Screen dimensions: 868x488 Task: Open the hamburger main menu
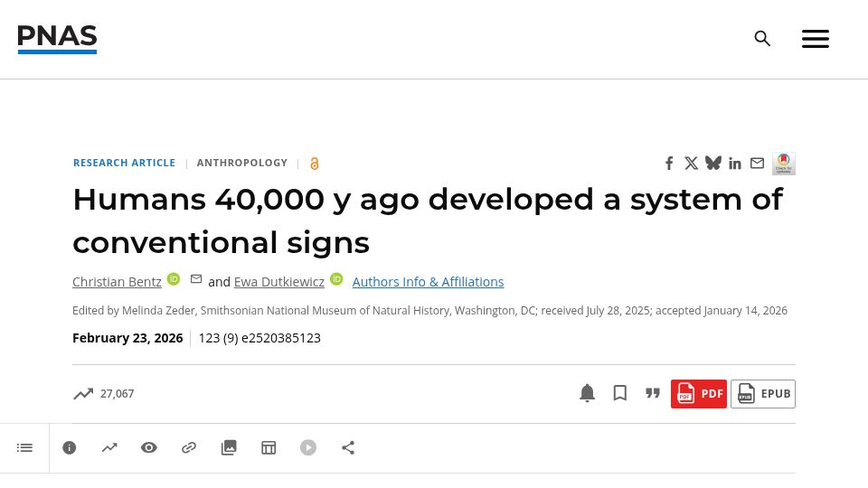pos(816,39)
